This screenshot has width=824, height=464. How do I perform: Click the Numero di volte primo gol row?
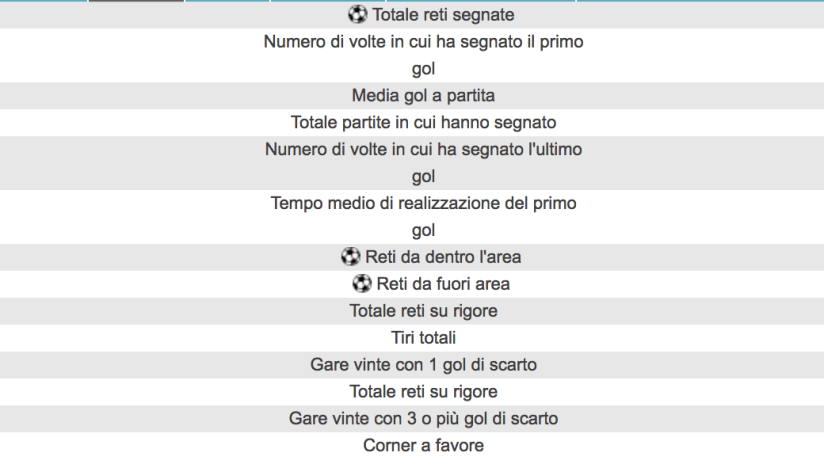tap(423, 55)
